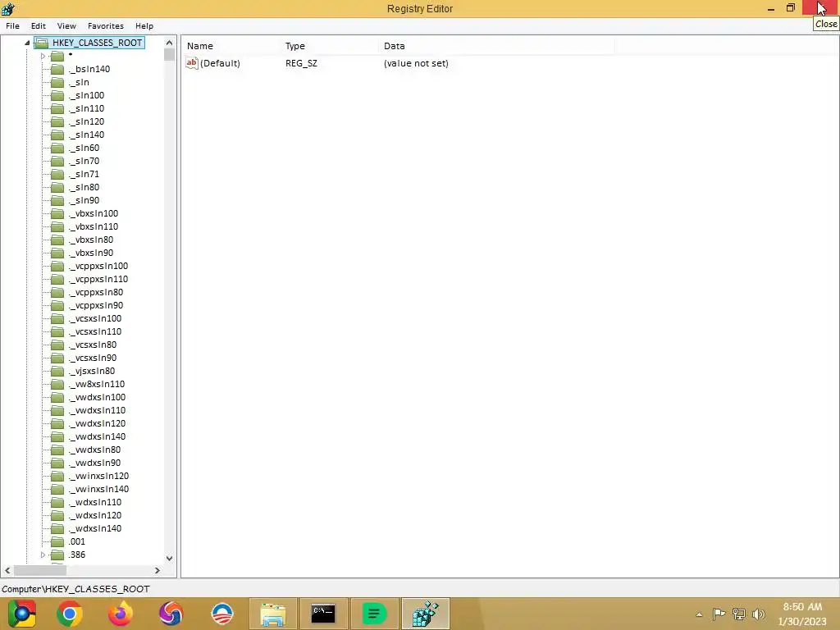Click the folder icon for ._sln120

click(x=57, y=121)
